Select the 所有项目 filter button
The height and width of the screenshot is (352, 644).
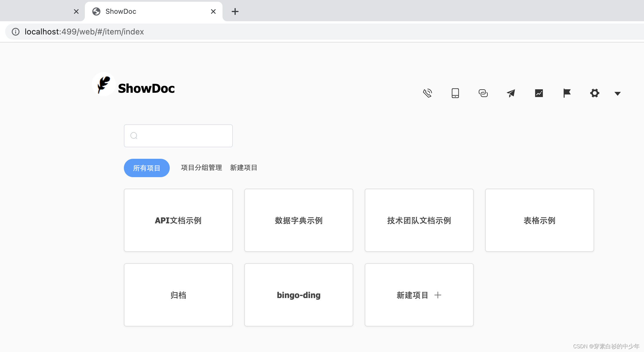[x=147, y=168]
